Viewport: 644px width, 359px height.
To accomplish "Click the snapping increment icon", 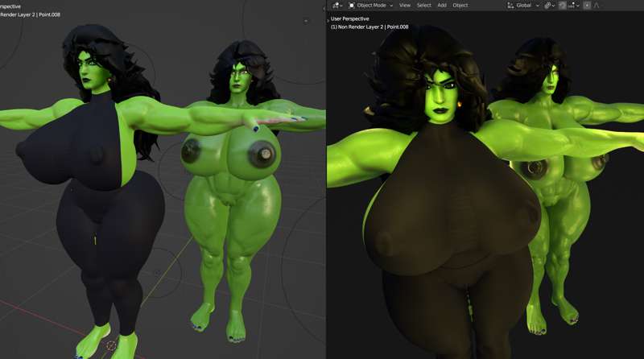I will (x=572, y=6).
